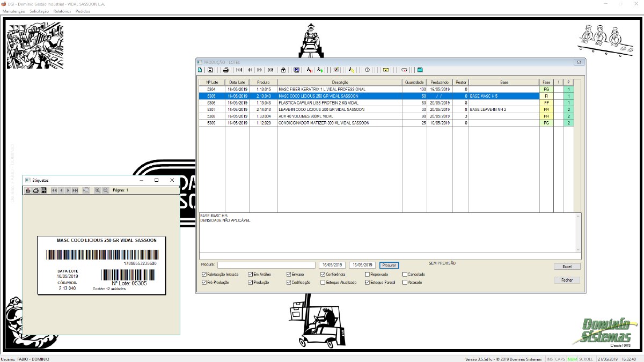This screenshot has height=362, width=644.
Task: Toggle Produção checkbox
Action: tap(251, 282)
